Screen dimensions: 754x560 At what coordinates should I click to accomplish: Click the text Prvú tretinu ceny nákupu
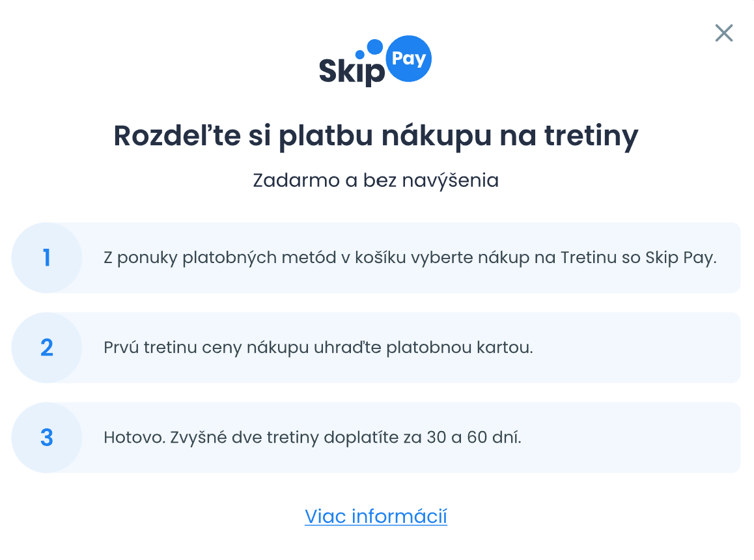click(x=206, y=347)
